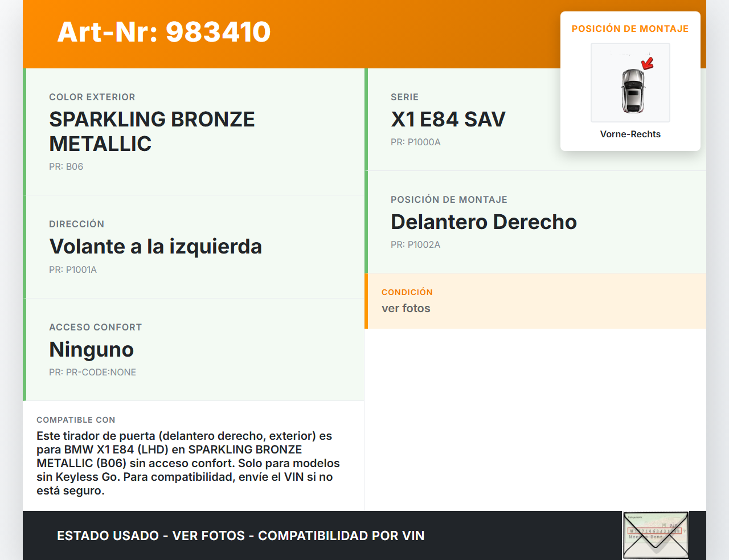Viewport: 729px width, 560px height.
Task: Click the PR: PR-CODE:NONE text
Action: click(x=92, y=372)
